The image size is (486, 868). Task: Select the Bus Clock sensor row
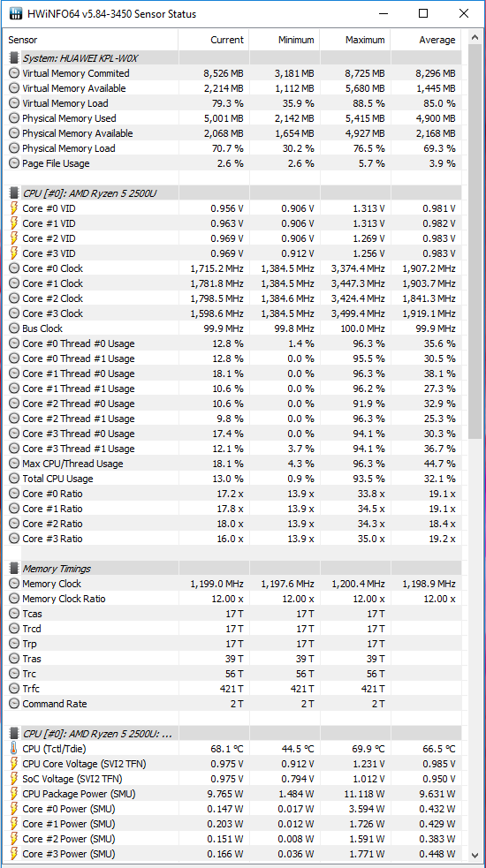233,328
